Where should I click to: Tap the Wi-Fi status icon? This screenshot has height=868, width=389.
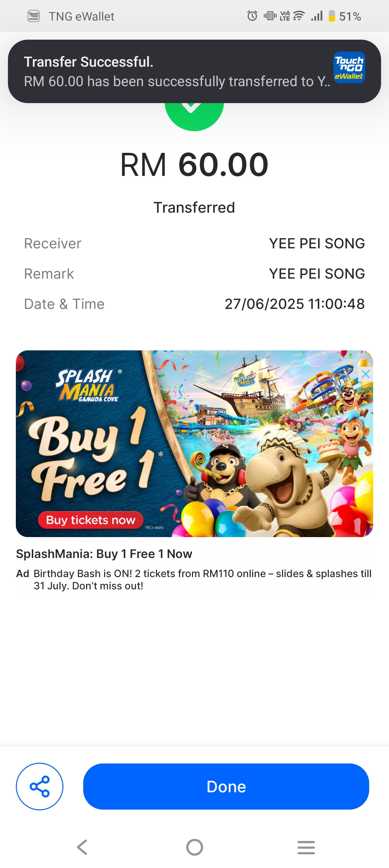299,16
